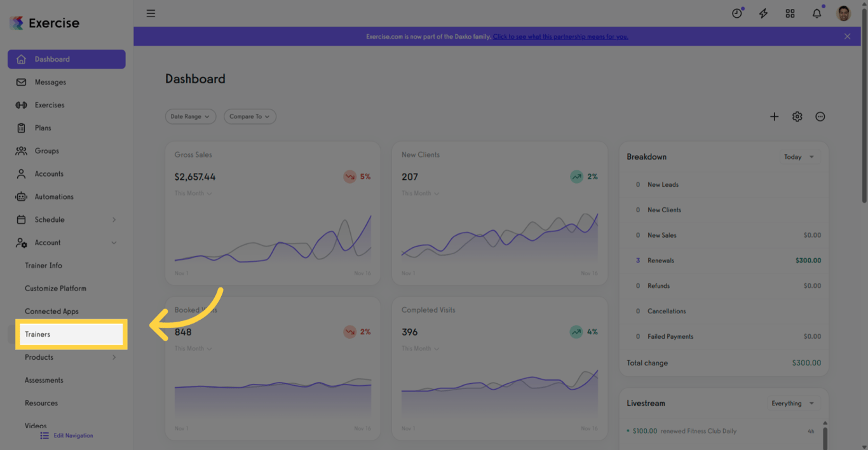This screenshot has height=450, width=868.
Task: Click the lightning bolt quick actions icon
Action: (763, 13)
